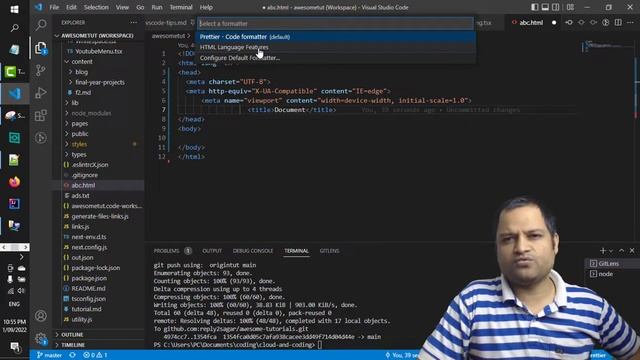Image resolution: width=640 pixels, height=360 pixels.
Task: Open Run and Debug view icon
Action: tap(40, 93)
